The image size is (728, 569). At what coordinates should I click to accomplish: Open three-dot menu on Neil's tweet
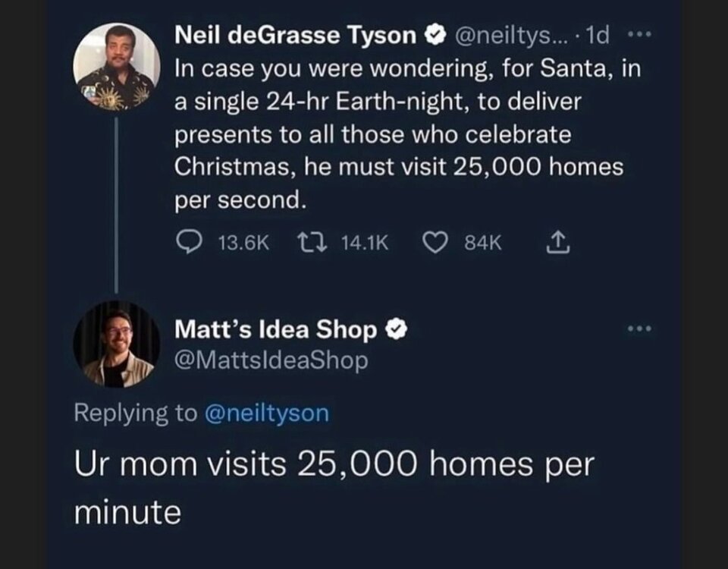tap(639, 34)
